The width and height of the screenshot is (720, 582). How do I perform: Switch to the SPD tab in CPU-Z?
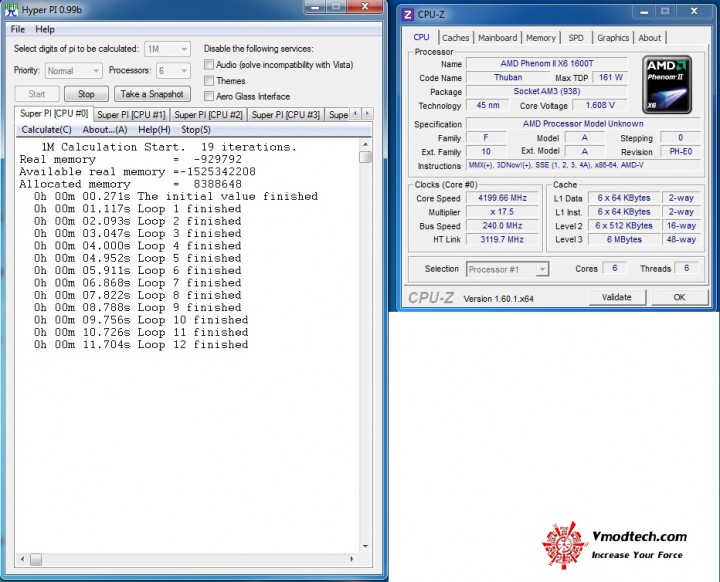576,38
